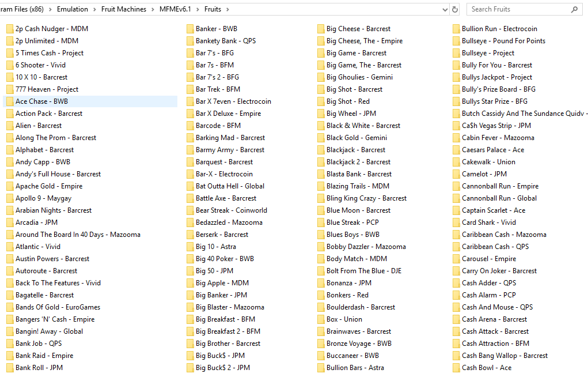
Task: Click the folder icon next to Big Wheel - JPM
Action: click(321, 114)
